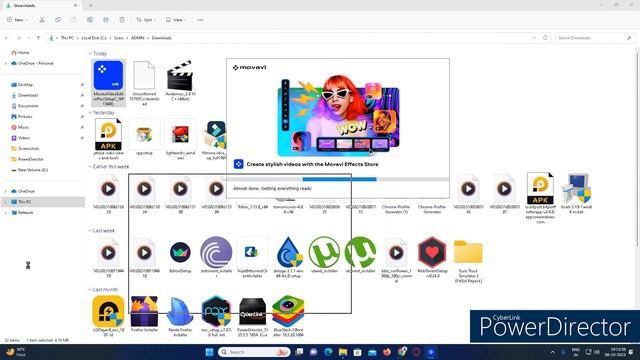Select the Movavi Video Editor setup file
Viewport: 640px width, 360px height.
108,83
